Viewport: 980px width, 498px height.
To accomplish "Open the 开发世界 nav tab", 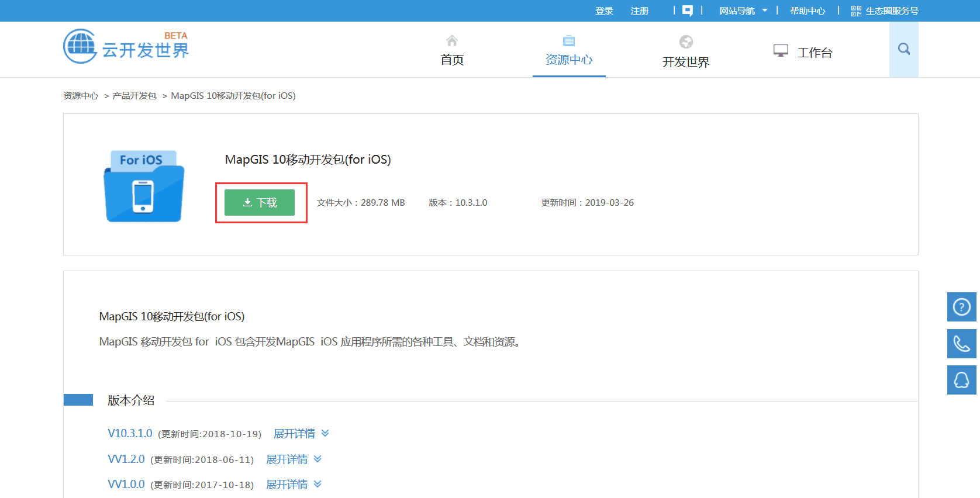I will click(x=686, y=62).
